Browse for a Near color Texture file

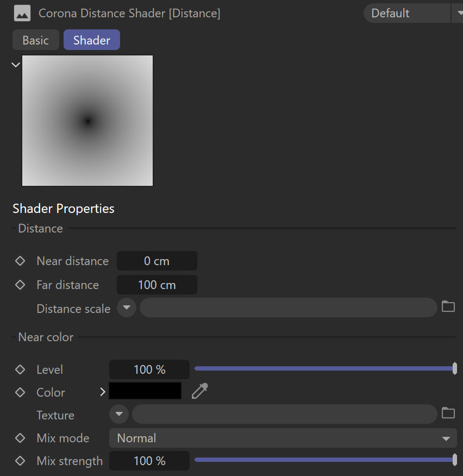coord(448,413)
